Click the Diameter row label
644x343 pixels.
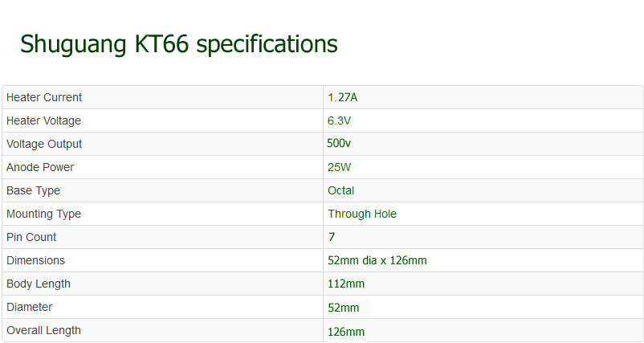click(x=29, y=307)
